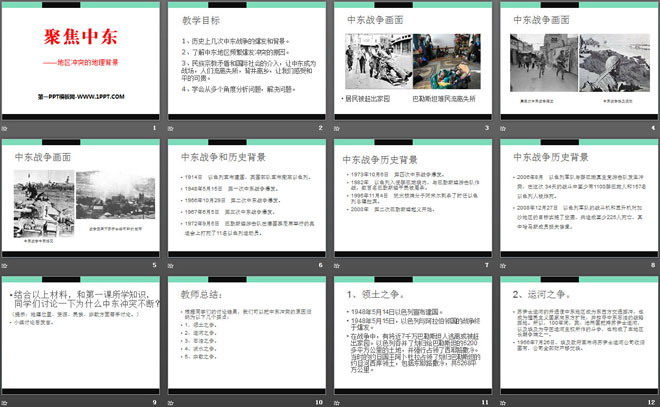Select slide 7 about the 1973 war
The height and width of the screenshot is (407, 660).
tap(412, 198)
